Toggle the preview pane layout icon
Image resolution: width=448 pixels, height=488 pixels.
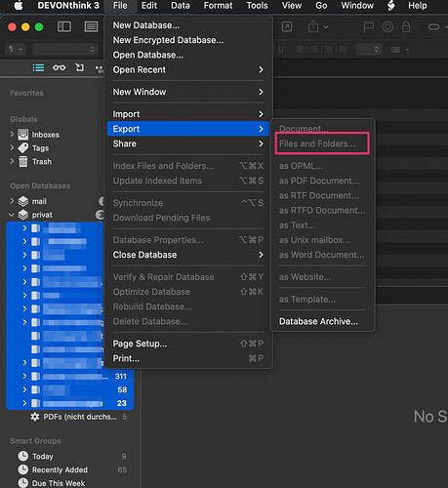pos(91,26)
